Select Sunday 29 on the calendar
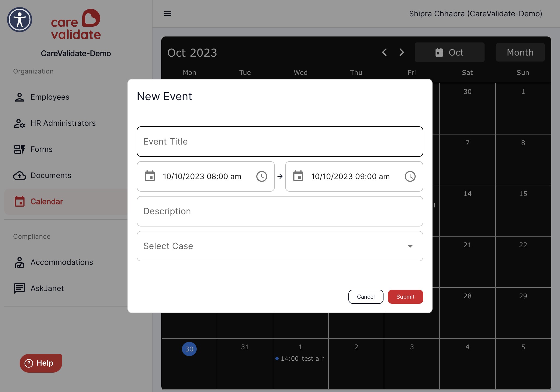 click(x=523, y=296)
